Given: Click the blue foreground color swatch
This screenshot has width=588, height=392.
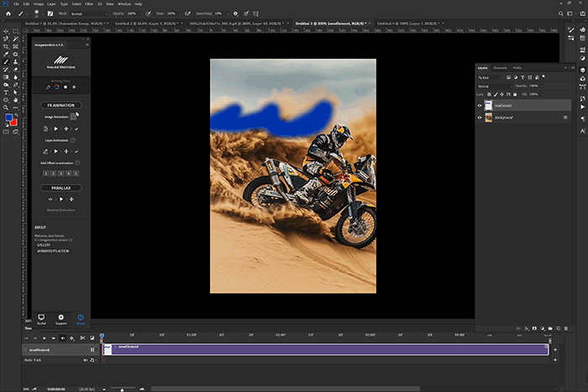Looking at the screenshot, I should click(x=8, y=118).
